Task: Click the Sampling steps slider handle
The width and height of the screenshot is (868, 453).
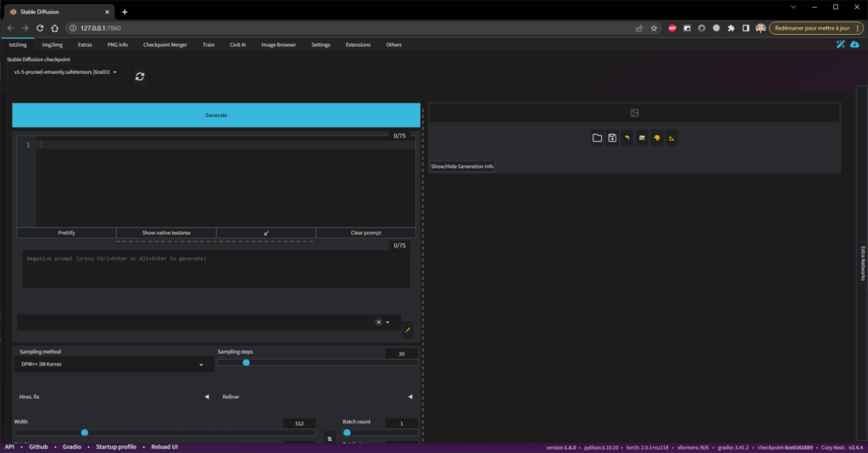Action: [x=246, y=362]
